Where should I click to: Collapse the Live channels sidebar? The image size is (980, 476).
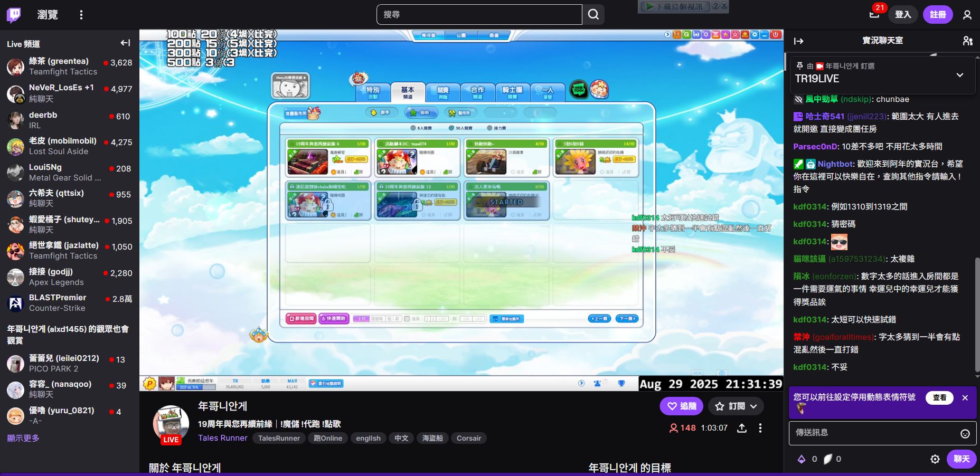125,43
